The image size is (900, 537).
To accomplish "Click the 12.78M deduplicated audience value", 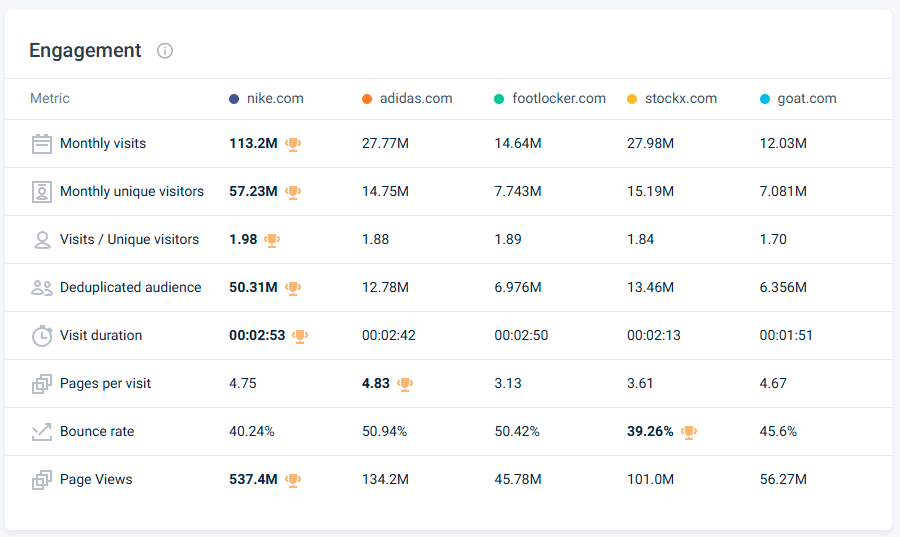I will pyautogui.click(x=385, y=287).
